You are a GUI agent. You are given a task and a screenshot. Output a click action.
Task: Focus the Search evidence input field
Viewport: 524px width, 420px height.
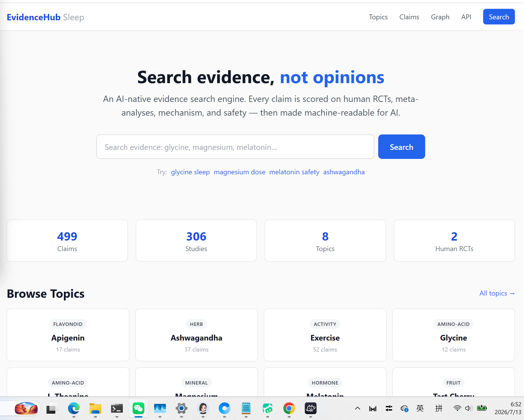pos(235,147)
